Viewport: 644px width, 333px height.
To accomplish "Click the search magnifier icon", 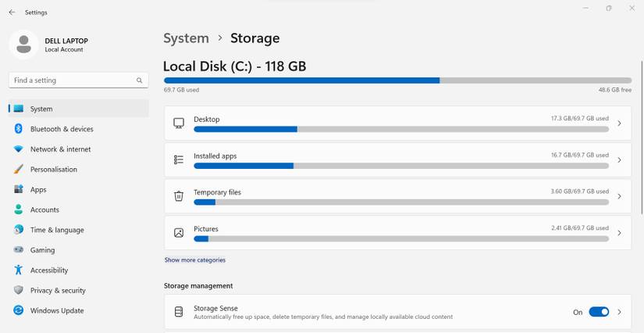I will tap(140, 81).
